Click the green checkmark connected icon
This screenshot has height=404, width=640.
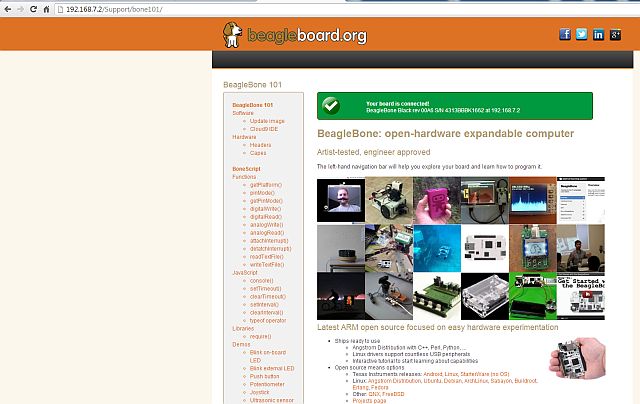pyautogui.click(x=331, y=106)
